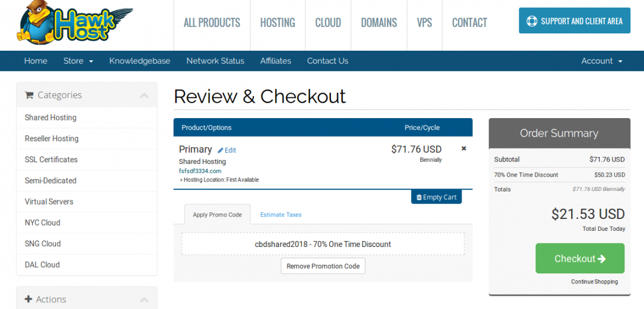This screenshot has height=309, width=644.
Task: Collapse the Categories panel chevron
Action: [144, 95]
